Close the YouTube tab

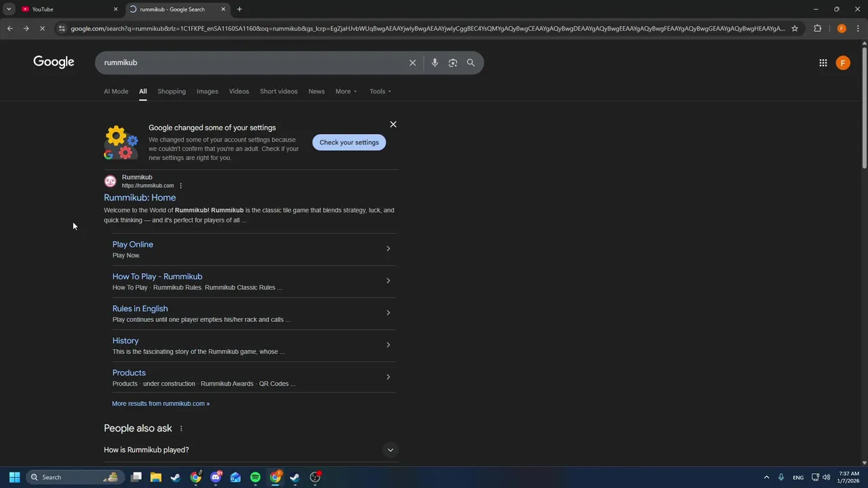point(115,9)
